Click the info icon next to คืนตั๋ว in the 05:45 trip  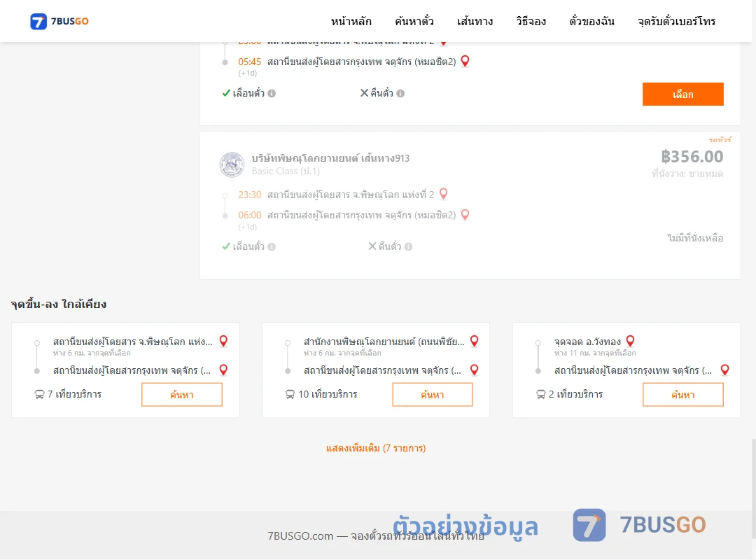tap(400, 94)
